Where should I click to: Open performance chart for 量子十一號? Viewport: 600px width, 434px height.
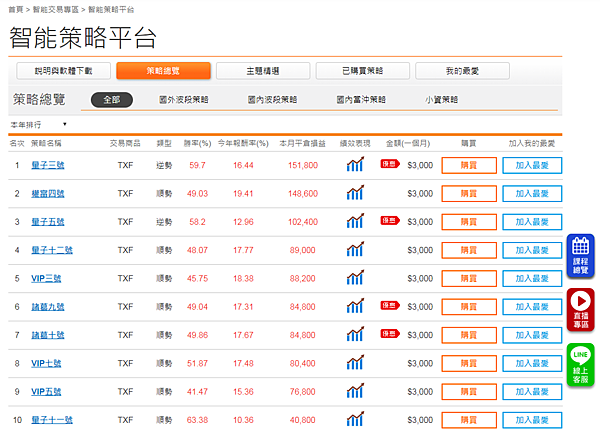click(355, 419)
